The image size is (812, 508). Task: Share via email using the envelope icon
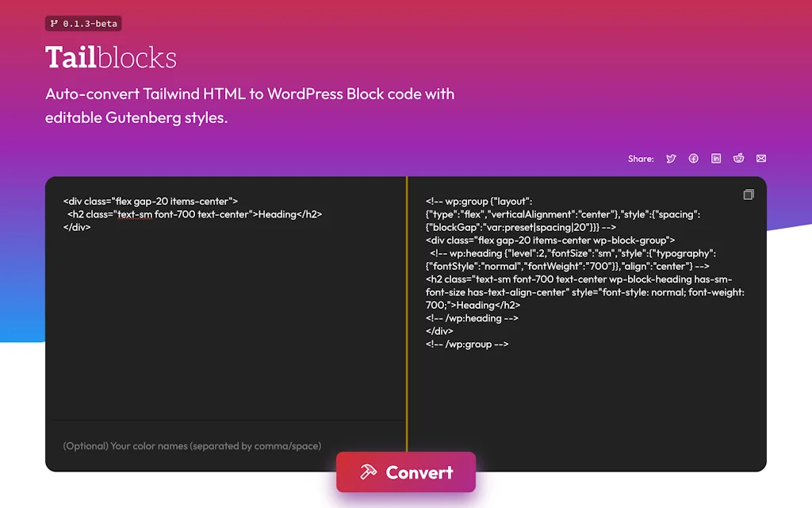pos(760,158)
